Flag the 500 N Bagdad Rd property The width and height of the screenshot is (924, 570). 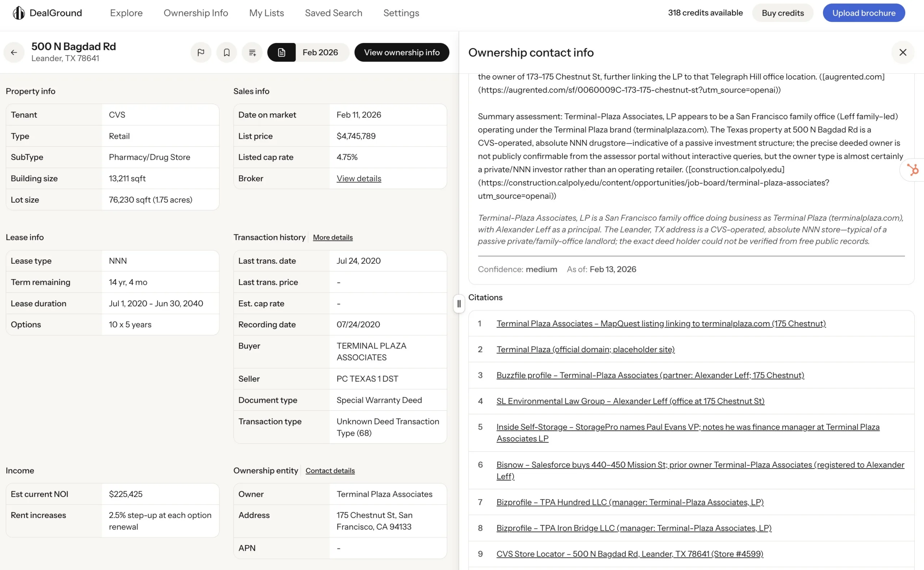[201, 52]
